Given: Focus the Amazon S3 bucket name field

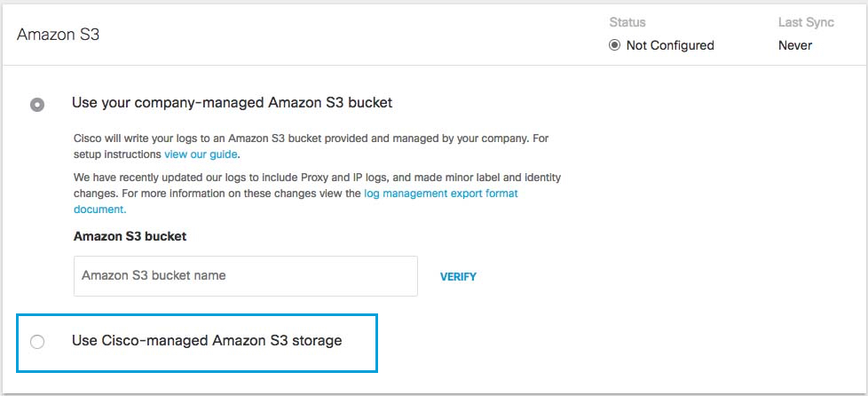Looking at the screenshot, I should pos(245,276).
